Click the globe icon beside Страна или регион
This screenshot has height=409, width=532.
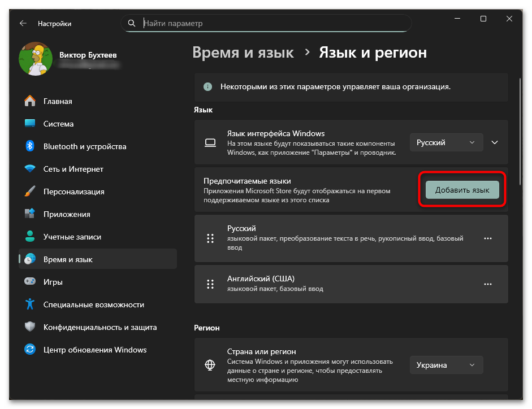tap(210, 365)
